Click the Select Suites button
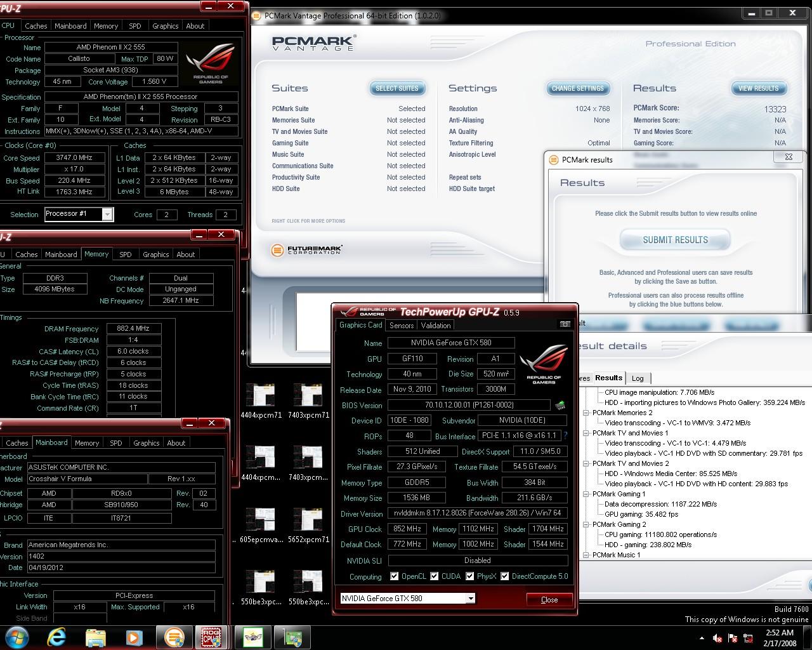 pyautogui.click(x=397, y=88)
